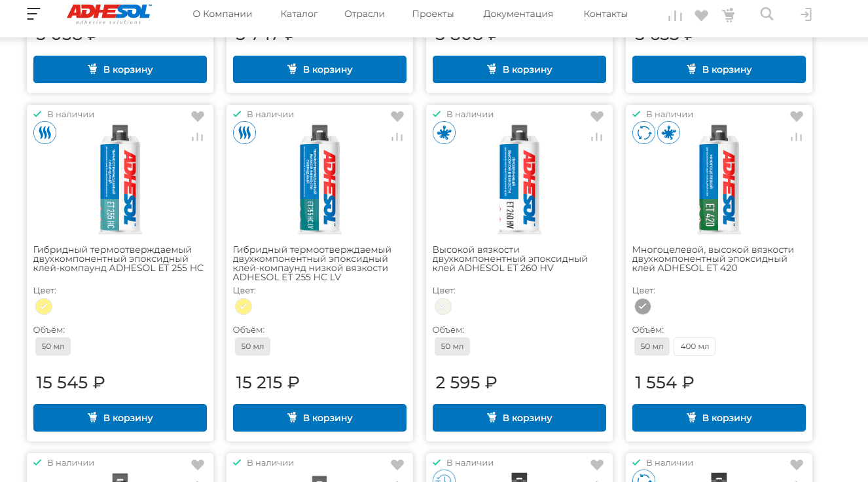868x482 pixels.
Task: Open ET 420 product title link
Action: [x=713, y=259]
